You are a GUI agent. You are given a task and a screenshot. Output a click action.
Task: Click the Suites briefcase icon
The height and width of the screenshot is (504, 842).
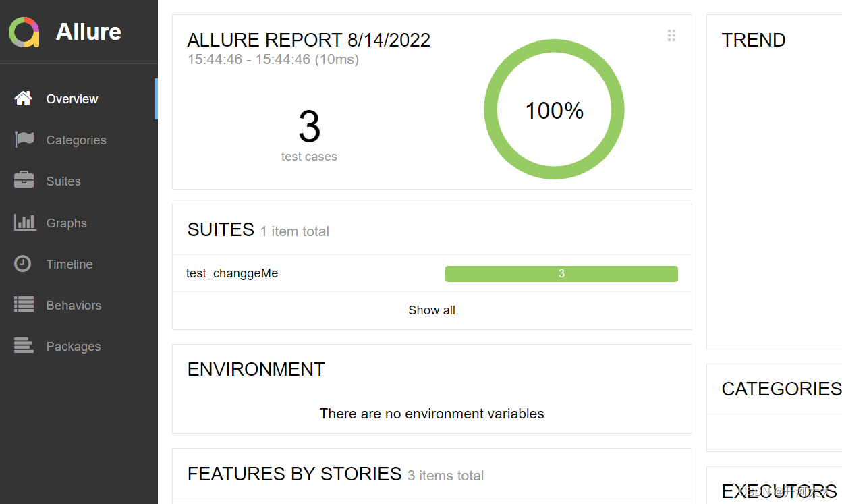click(24, 181)
